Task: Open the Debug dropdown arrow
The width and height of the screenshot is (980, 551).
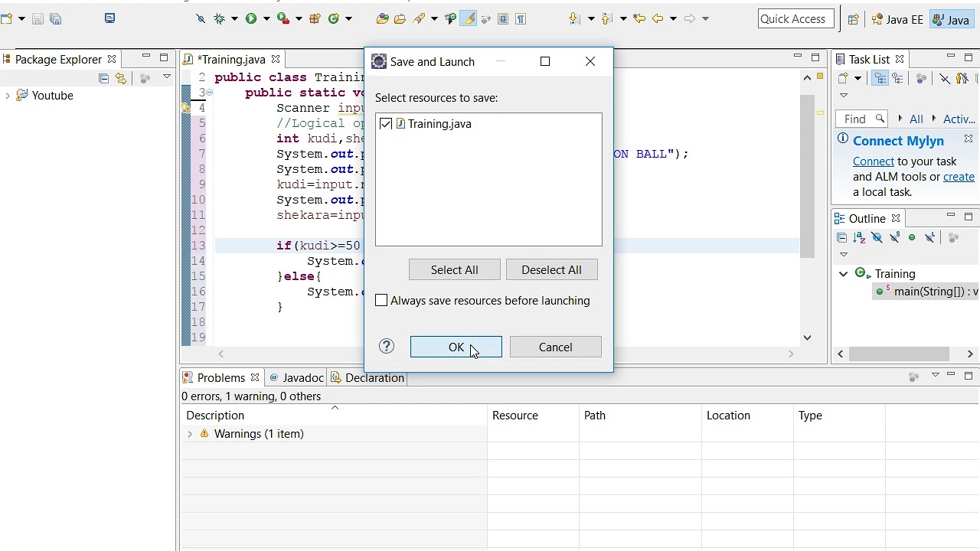Action: tap(234, 18)
